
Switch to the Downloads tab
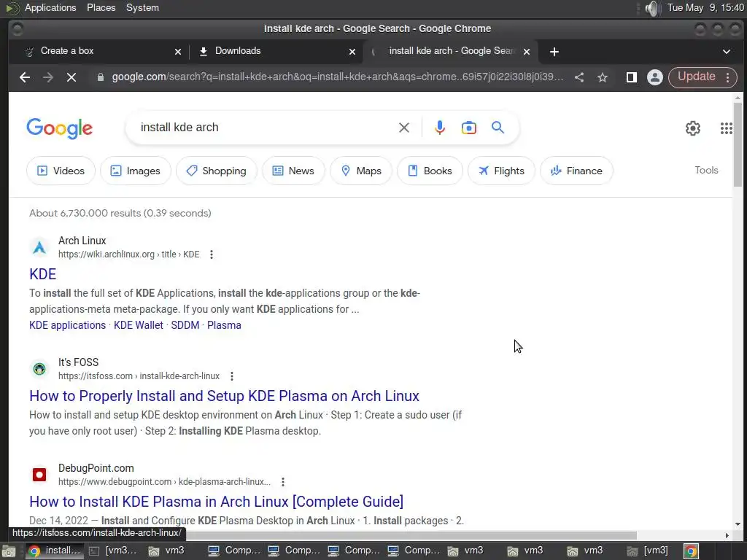point(276,51)
